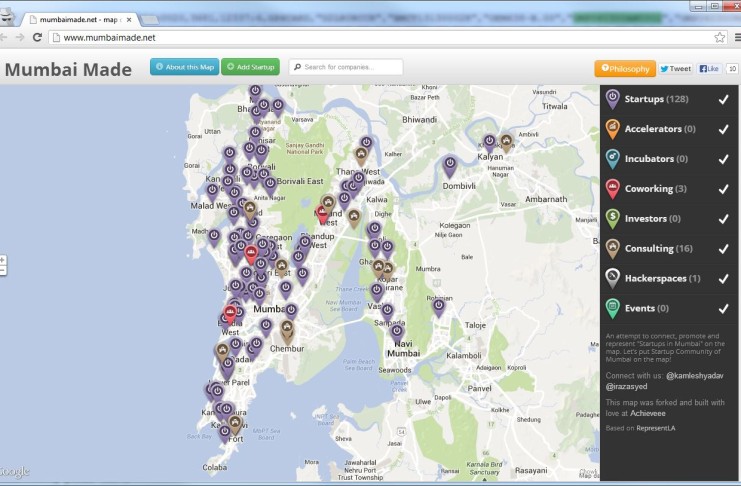Click the Tweet button

[675, 69]
